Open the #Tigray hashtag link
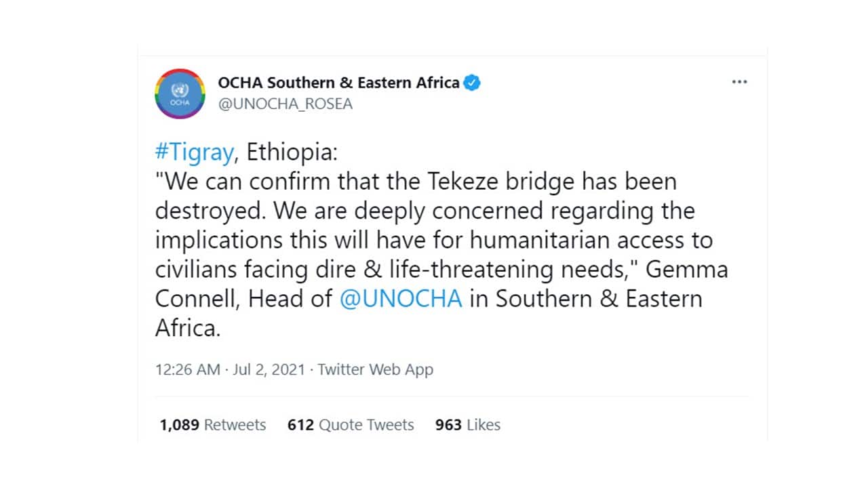This screenshot has width=868, height=488. tap(194, 152)
